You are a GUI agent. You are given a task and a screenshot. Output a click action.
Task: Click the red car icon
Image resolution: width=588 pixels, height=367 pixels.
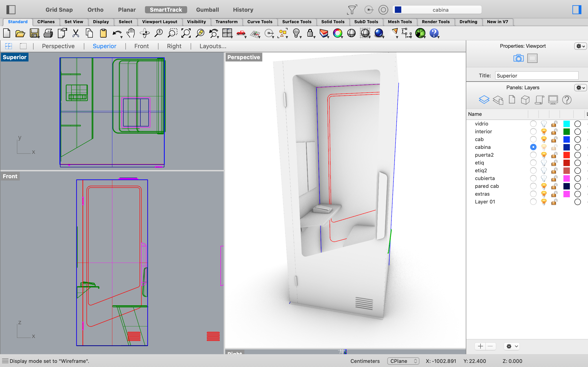(241, 33)
